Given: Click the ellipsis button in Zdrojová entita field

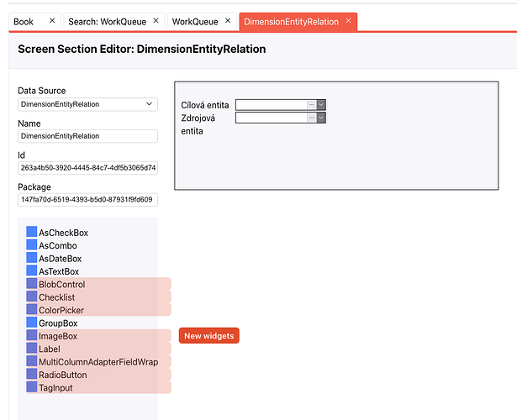Looking at the screenshot, I should 312,118.
